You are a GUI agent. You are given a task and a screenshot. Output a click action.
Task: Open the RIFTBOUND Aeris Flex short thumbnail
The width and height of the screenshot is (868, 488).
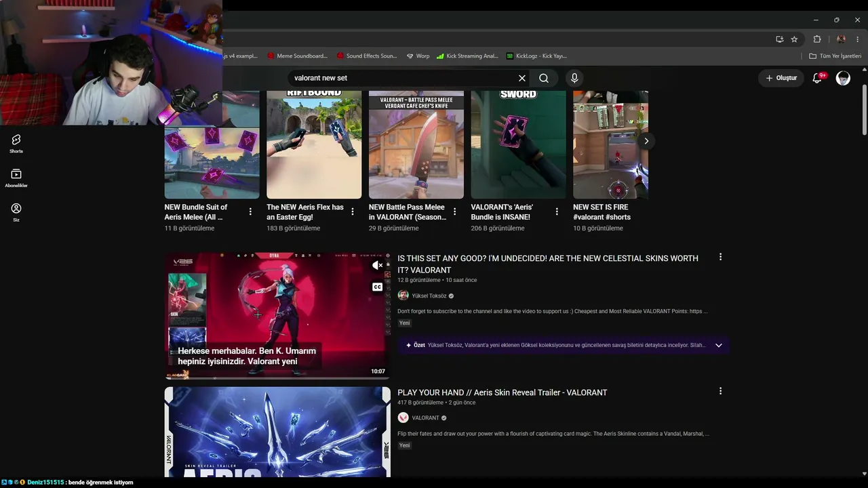pyautogui.click(x=314, y=144)
